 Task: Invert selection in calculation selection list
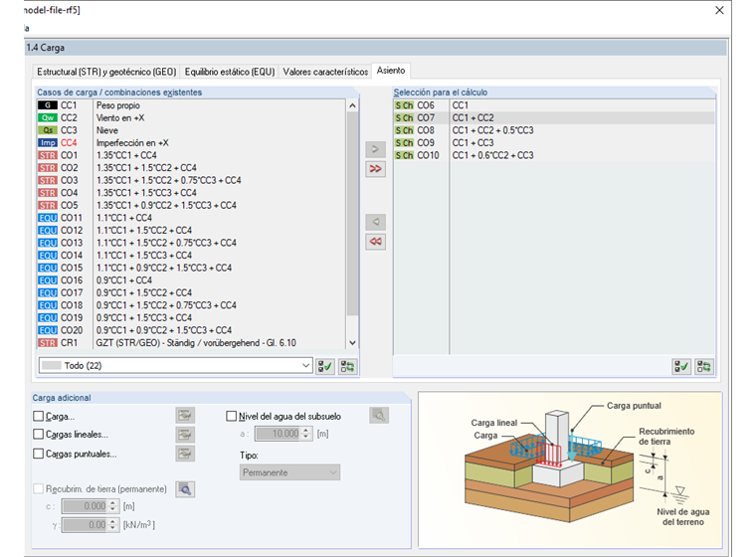click(x=704, y=366)
